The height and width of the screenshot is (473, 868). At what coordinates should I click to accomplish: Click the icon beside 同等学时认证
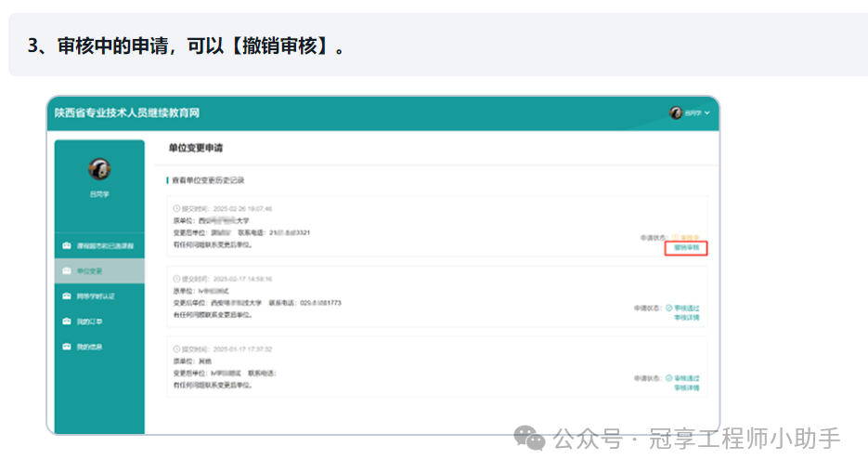(x=67, y=296)
